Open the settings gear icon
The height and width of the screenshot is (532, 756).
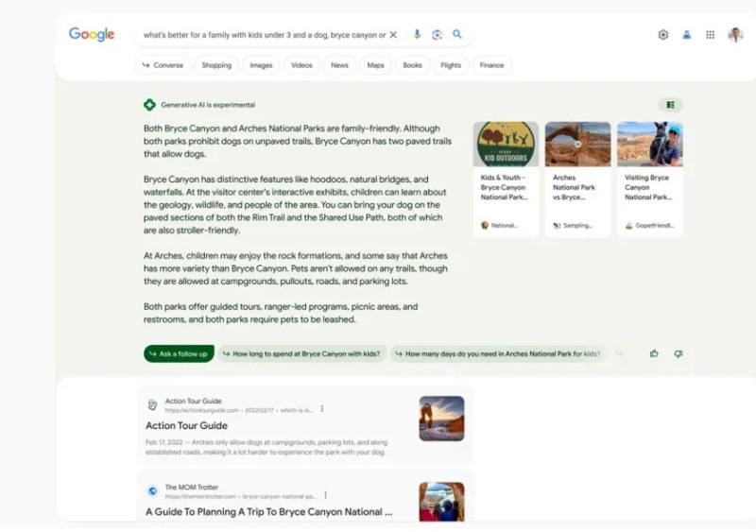[663, 35]
